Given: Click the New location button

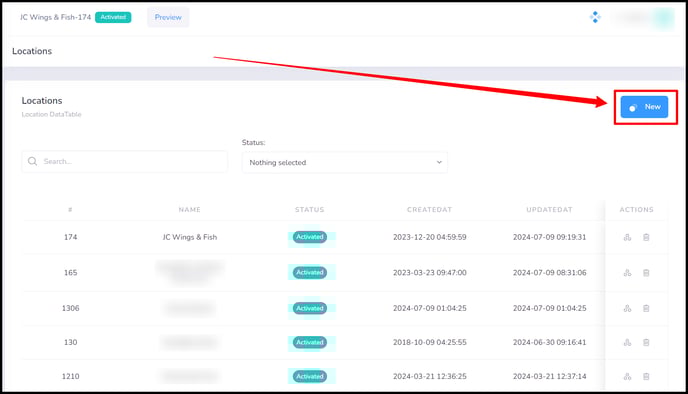Looking at the screenshot, I should coord(644,107).
